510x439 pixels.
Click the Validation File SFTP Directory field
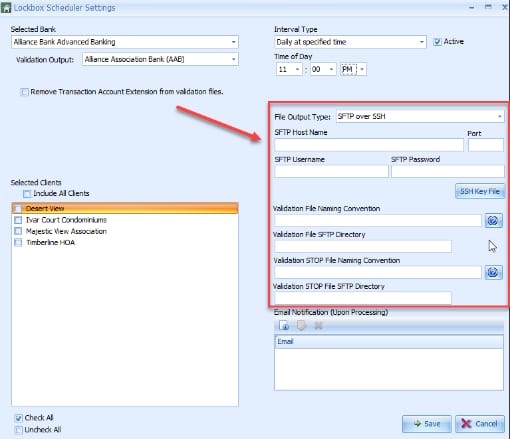click(x=363, y=246)
